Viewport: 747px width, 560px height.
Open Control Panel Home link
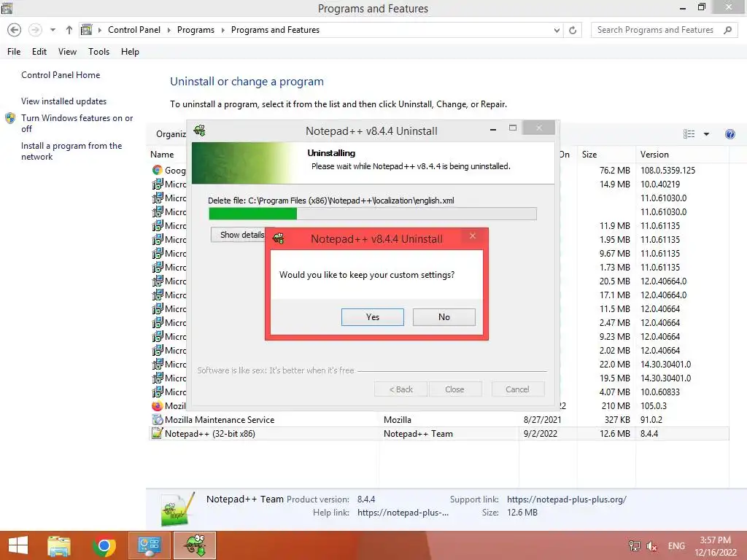click(61, 75)
